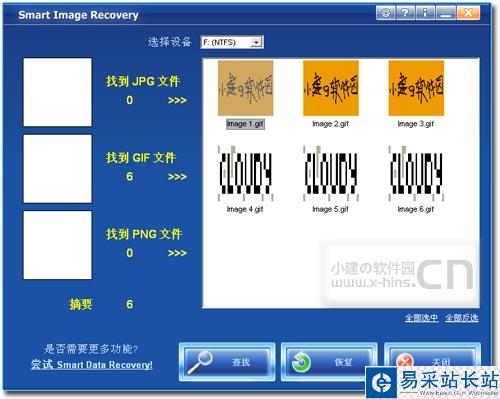Click the Image 3.gif filename label
This screenshot has height=399, width=500.
click(x=416, y=124)
